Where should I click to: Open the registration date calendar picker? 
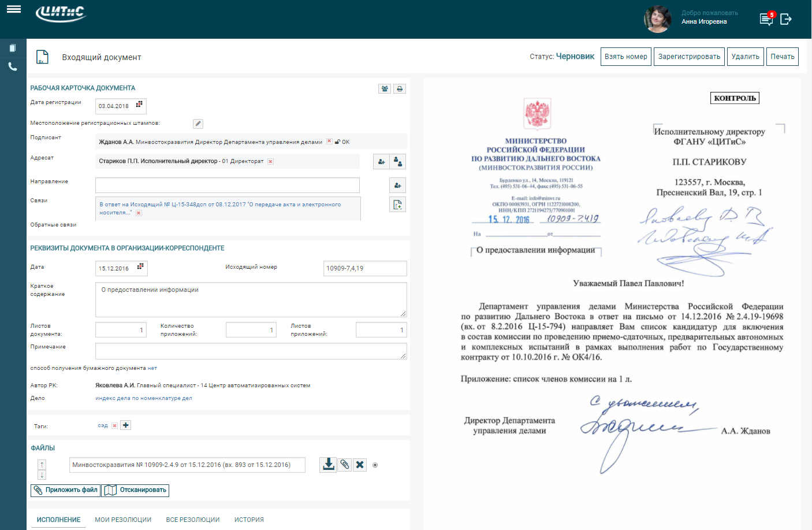(139, 105)
